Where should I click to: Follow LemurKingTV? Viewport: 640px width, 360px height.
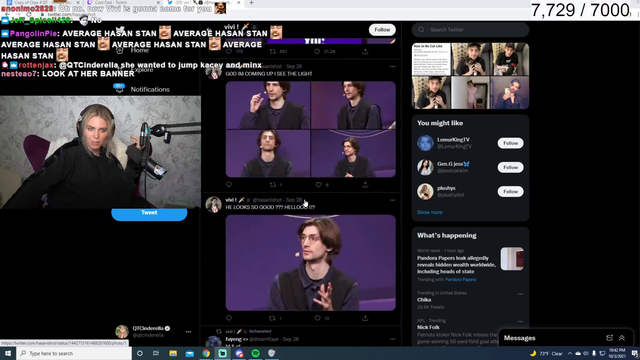(510, 143)
